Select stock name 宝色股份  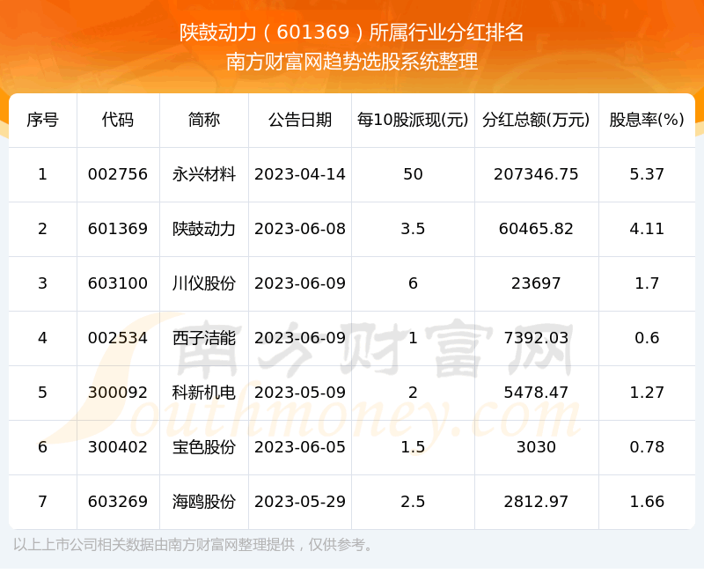click(204, 447)
